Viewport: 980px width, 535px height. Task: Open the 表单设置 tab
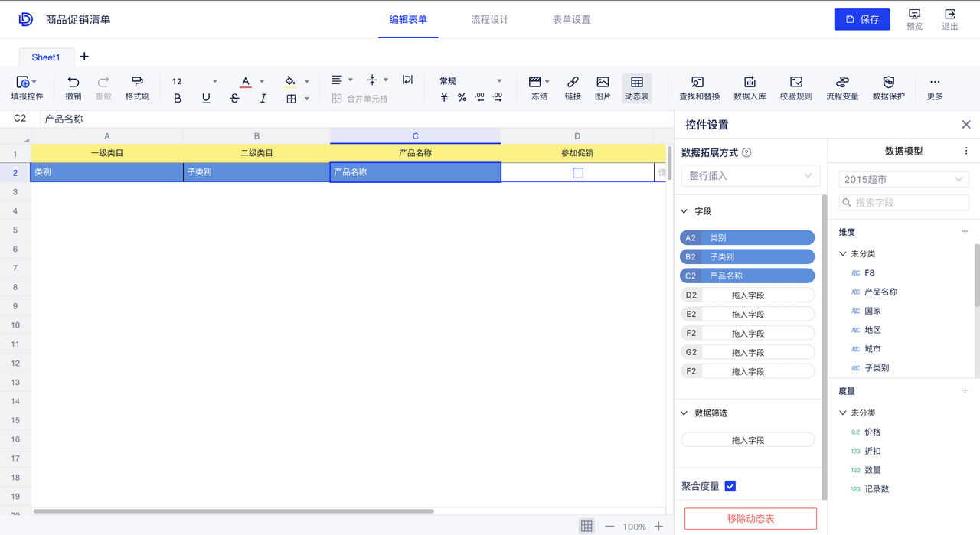(571, 19)
